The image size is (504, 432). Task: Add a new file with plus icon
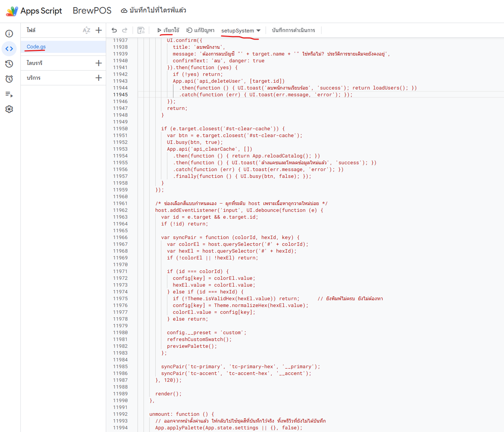click(99, 30)
